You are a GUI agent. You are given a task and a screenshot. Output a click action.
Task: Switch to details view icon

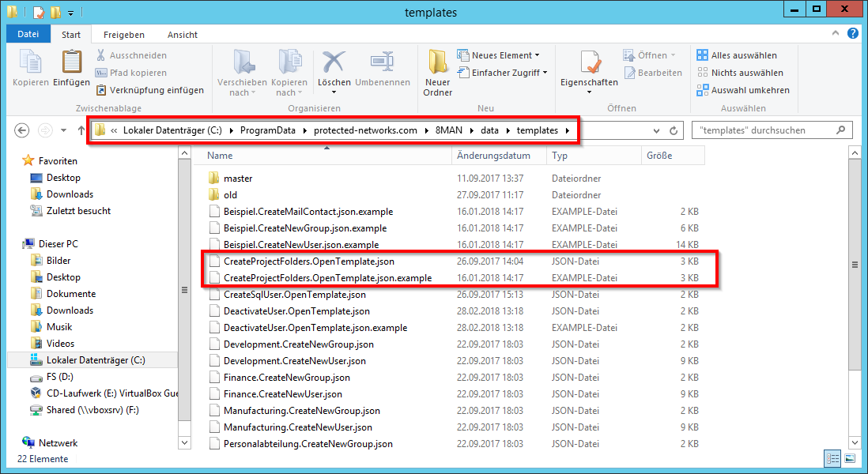(833, 458)
